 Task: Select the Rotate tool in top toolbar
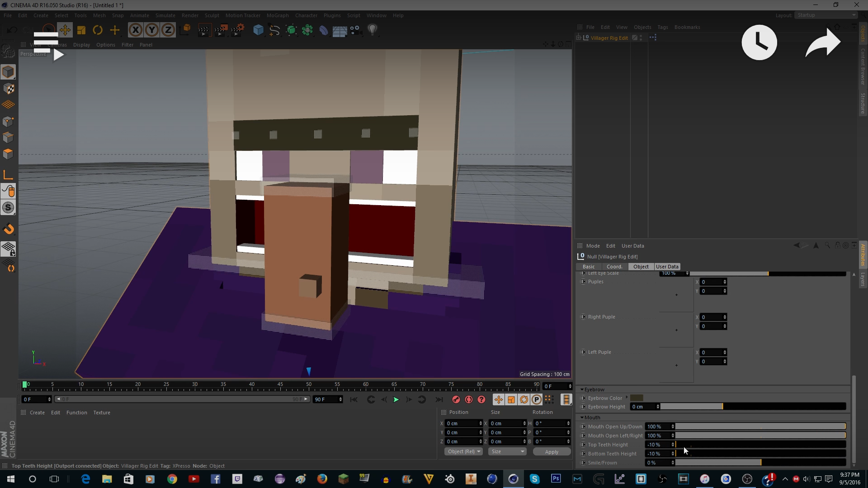[x=98, y=30]
